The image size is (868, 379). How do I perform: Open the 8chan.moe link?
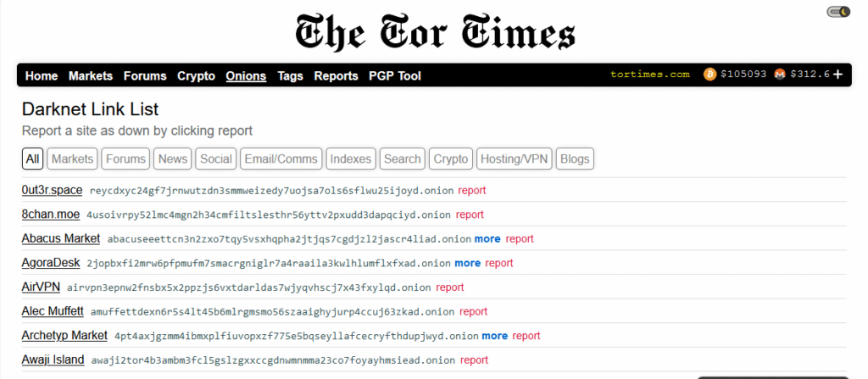coord(51,215)
